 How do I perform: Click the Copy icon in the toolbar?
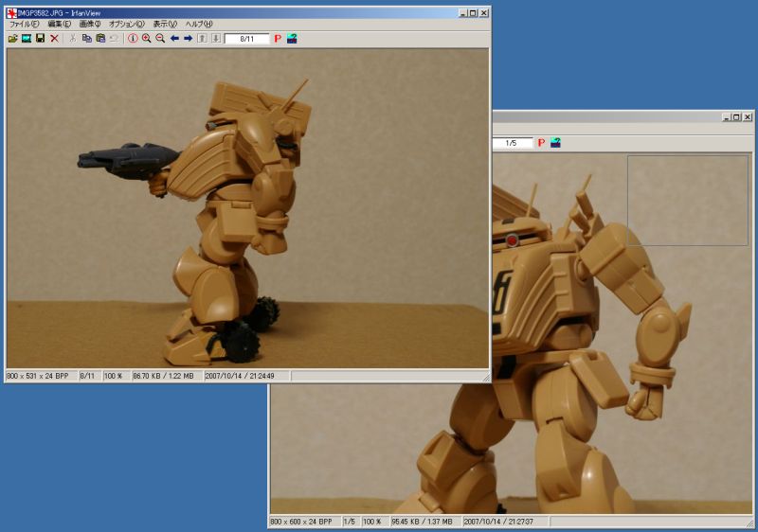pyautogui.click(x=86, y=39)
